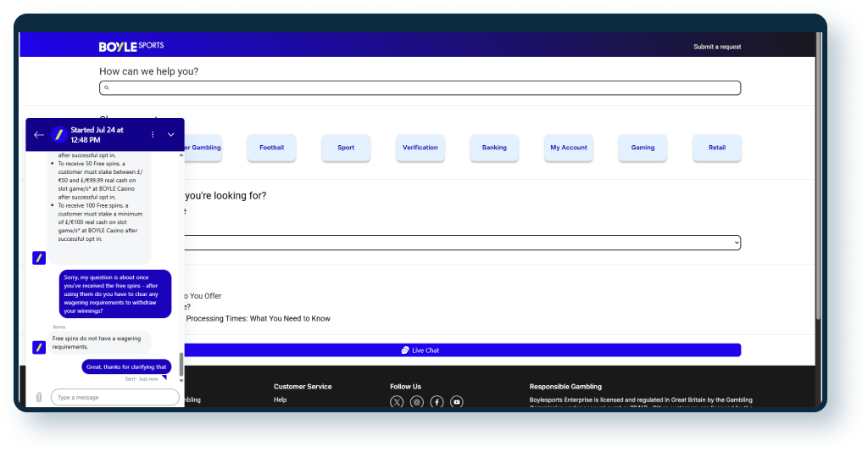Click the BoyleSports logo in header
This screenshot has width=868, height=453.
131,46
